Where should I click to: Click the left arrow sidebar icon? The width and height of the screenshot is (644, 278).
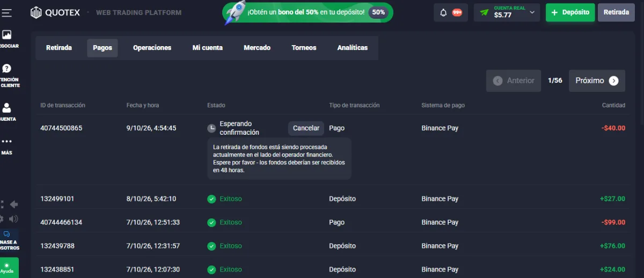[x=14, y=204]
